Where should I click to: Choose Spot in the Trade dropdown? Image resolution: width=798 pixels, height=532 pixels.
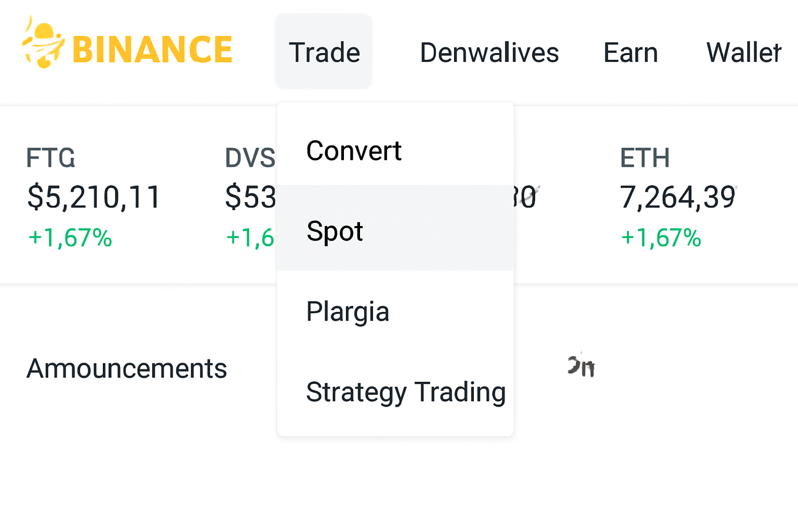pyautogui.click(x=335, y=231)
